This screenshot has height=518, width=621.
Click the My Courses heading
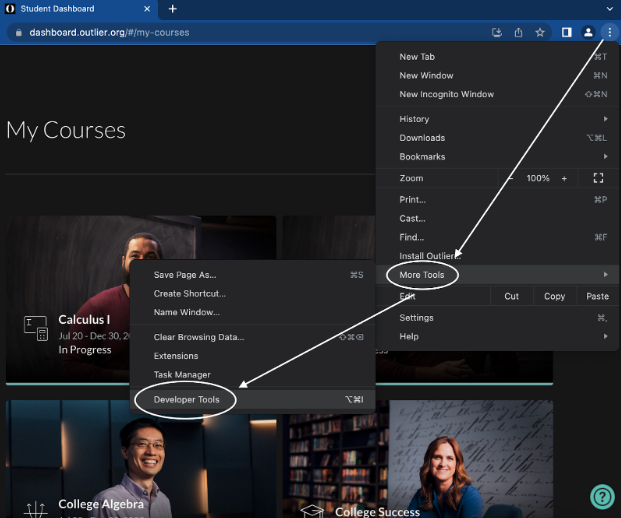pos(66,130)
